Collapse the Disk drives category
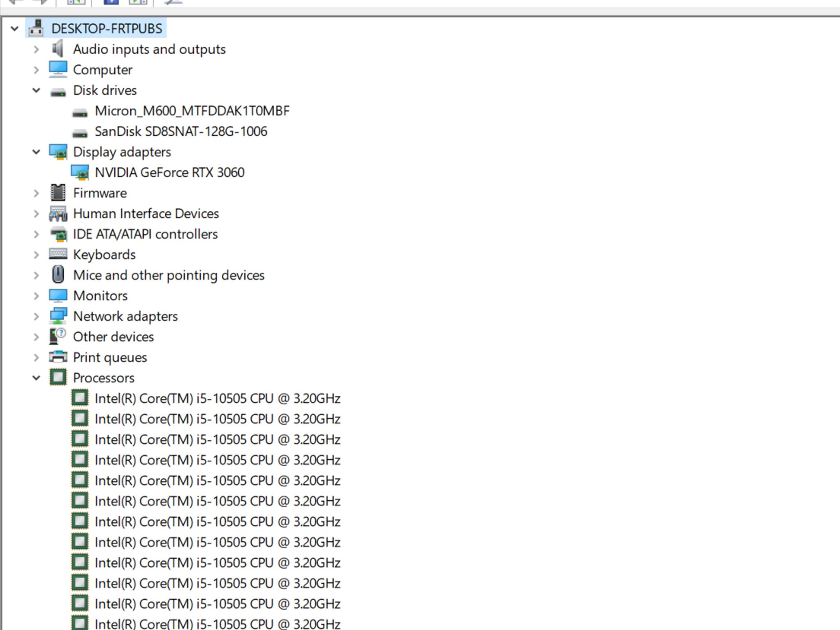Viewport: 840px width, 630px height. pyautogui.click(x=37, y=90)
